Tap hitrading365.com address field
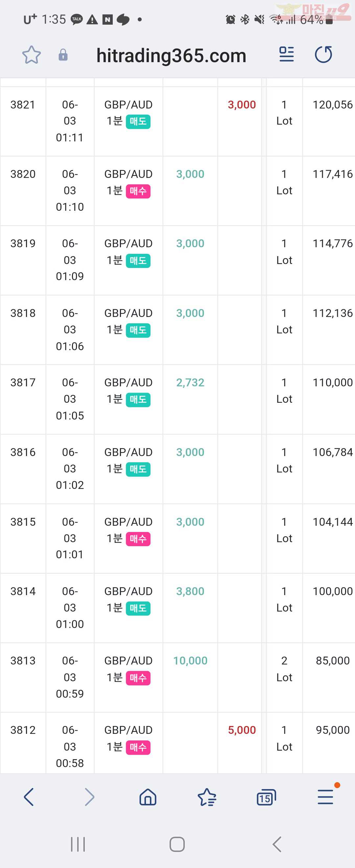Screen dimensions: 355x868 (171, 55)
